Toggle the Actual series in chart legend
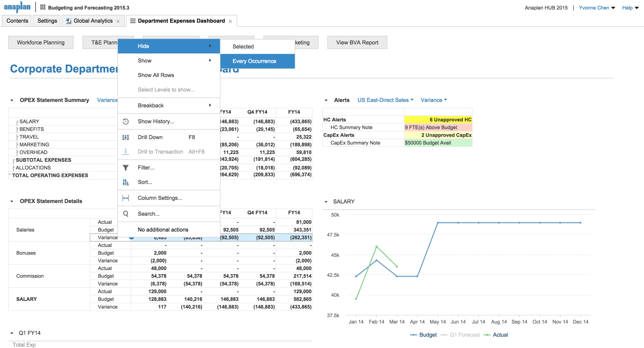The height and width of the screenshot is (348, 644). [496, 335]
